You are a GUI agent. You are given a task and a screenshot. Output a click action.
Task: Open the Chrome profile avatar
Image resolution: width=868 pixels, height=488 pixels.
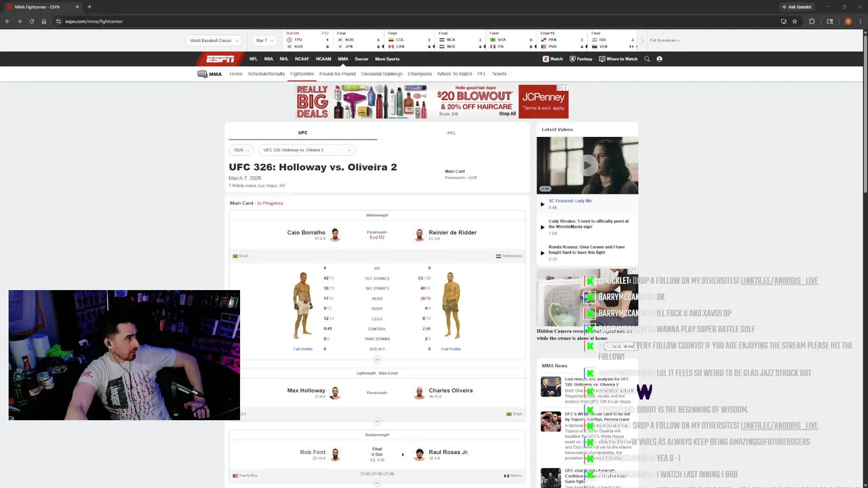(848, 21)
